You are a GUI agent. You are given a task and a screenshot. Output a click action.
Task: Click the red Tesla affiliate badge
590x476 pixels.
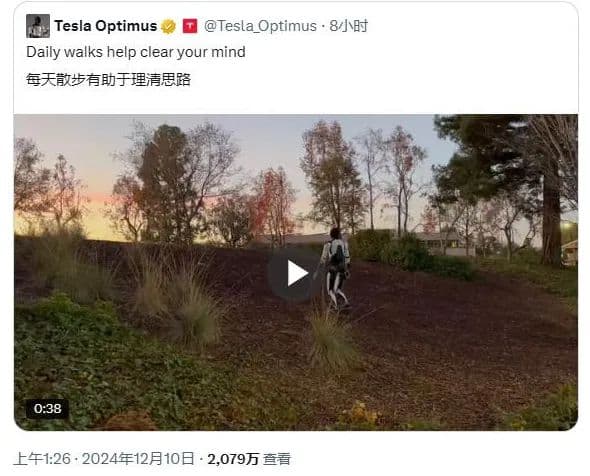(190, 26)
